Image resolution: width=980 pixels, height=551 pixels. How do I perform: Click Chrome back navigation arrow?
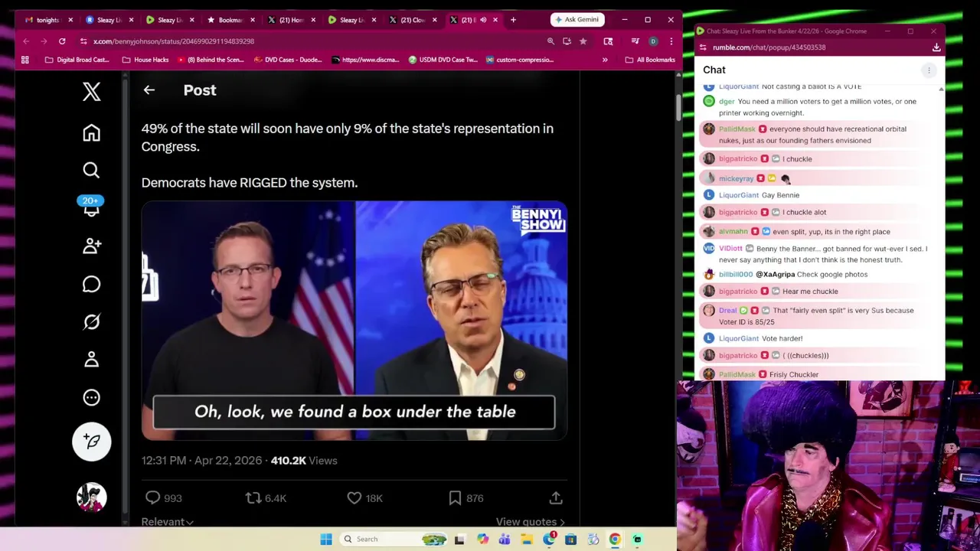(x=26, y=41)
